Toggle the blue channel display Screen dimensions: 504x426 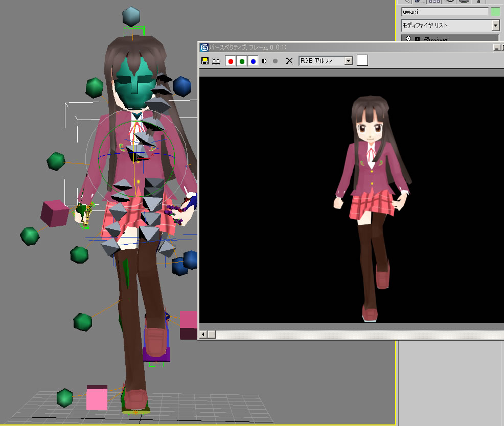pyautogui.click(x=253, y=61)
